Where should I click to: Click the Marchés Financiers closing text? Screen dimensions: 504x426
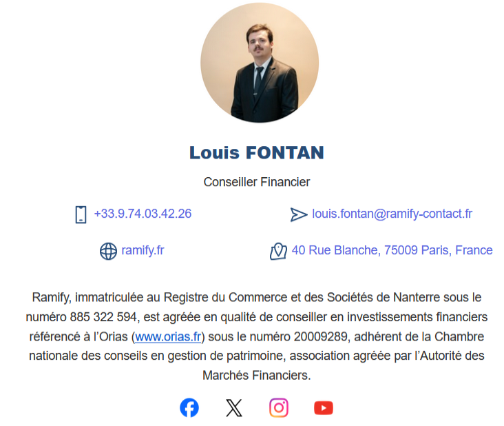click(257, 376)
